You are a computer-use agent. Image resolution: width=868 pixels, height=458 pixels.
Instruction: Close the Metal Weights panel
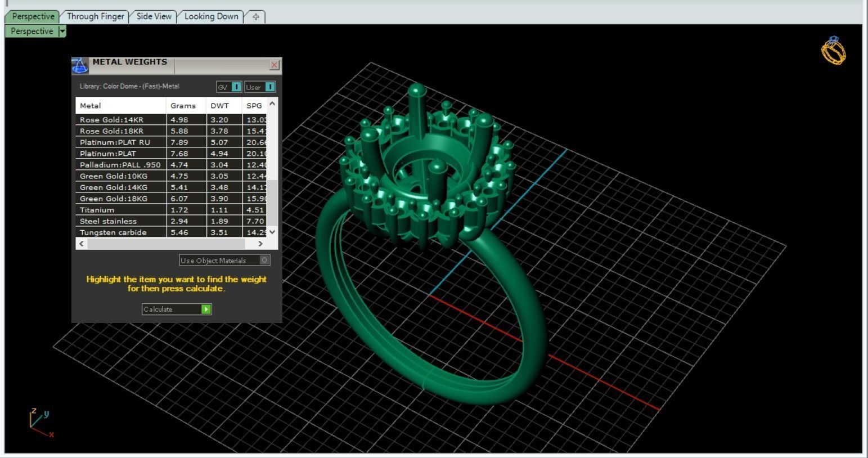275,65
